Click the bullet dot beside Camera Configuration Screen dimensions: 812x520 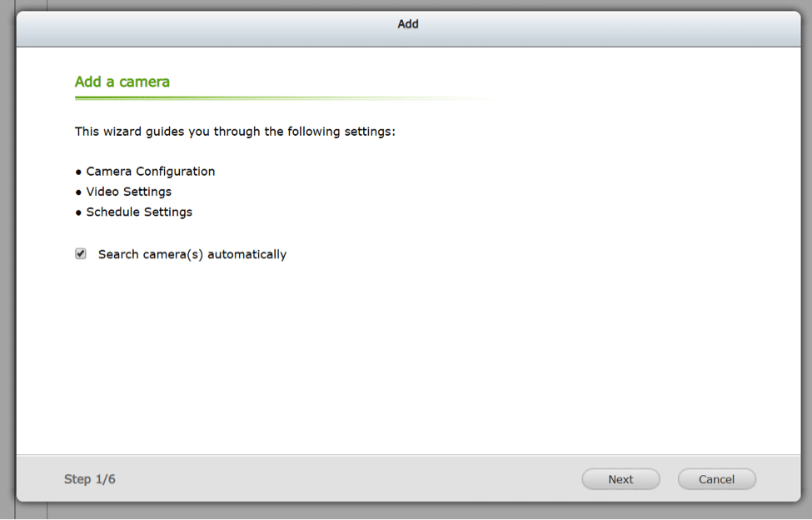79,172
